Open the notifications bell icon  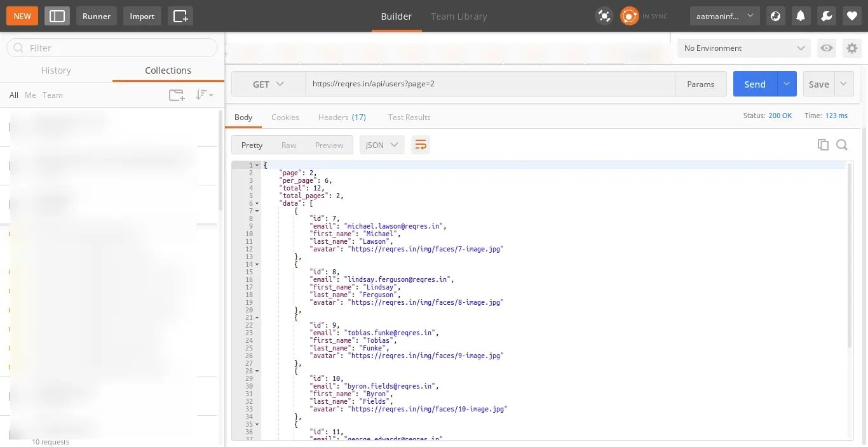coord(801,16)
